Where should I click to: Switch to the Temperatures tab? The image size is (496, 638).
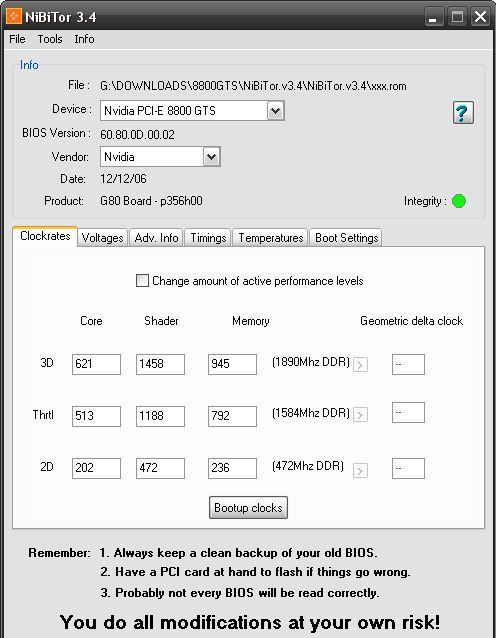click(x=271, y=238)
